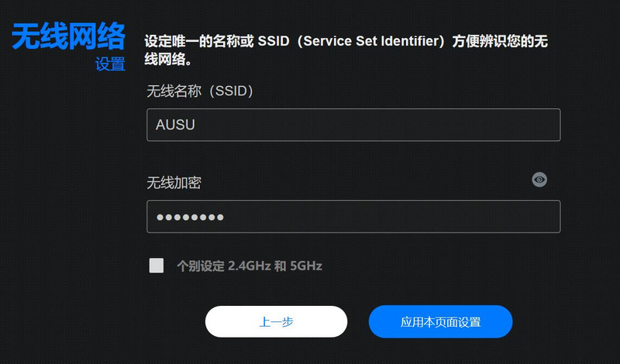Click 方便辨识您的无 text in description

coord(500,41)
